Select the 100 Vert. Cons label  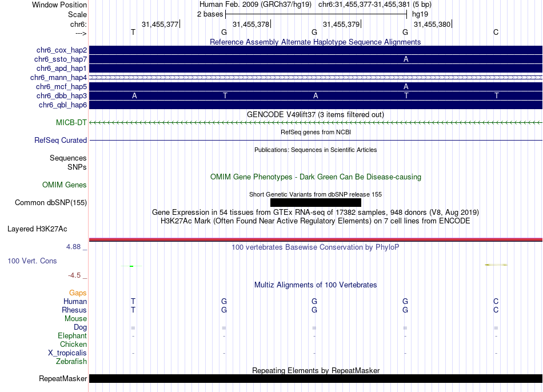(x=32, y=261)
